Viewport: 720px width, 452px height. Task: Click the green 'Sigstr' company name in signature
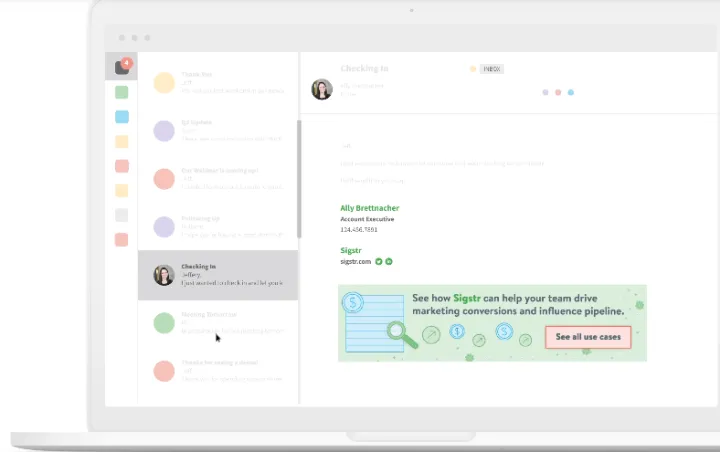[x=351, y=250]
